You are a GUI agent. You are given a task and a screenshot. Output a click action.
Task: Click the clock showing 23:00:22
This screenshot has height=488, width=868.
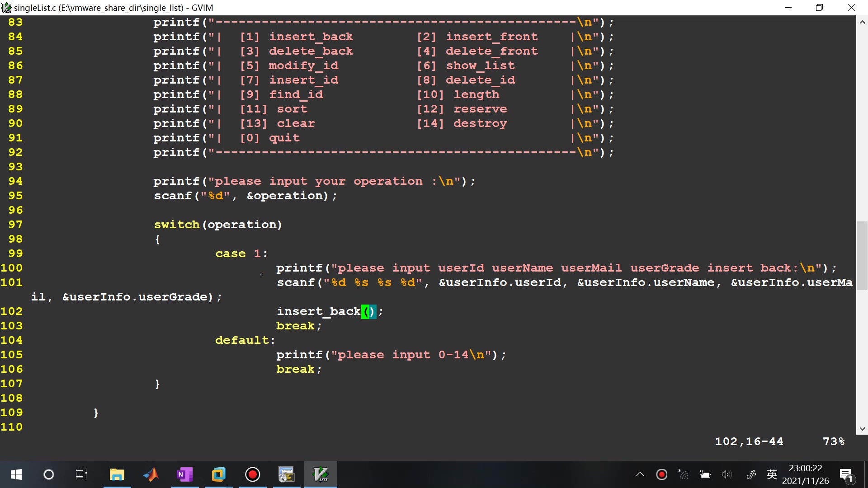(x=805, y=474)
